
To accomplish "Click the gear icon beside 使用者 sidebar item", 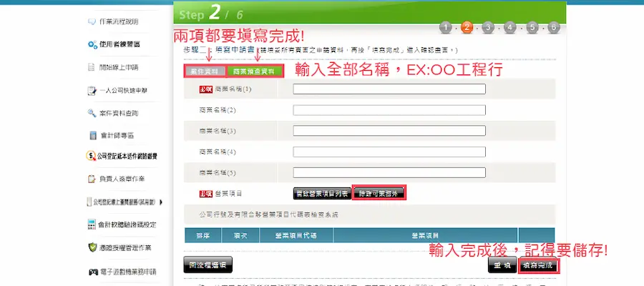I will pos(92,44).
